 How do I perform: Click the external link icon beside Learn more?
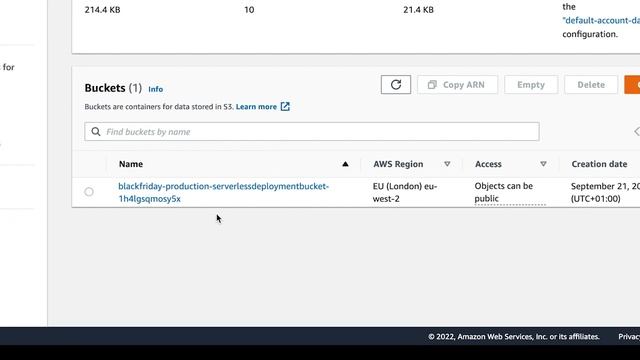tap(285, 107)
